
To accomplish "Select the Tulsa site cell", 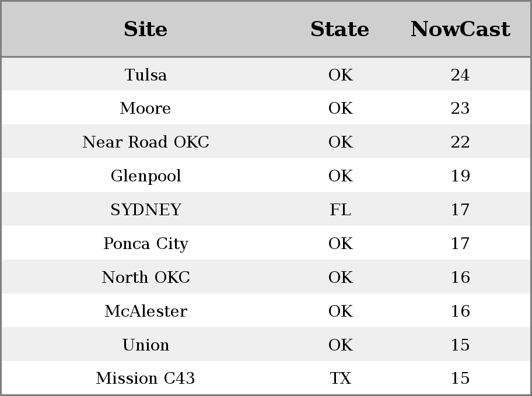I will pyautogui.click(x=146, y=75).
